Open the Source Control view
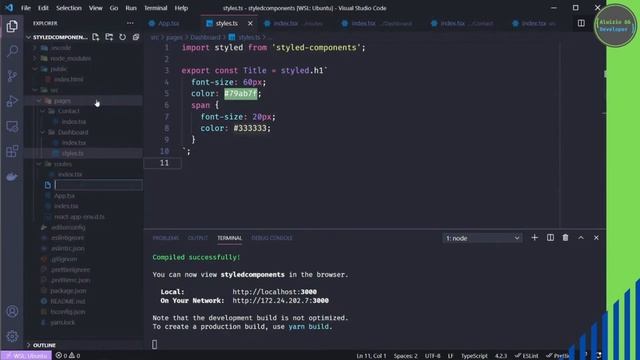Viewport: 640px width, 360px height. click(x=12, y=76)
